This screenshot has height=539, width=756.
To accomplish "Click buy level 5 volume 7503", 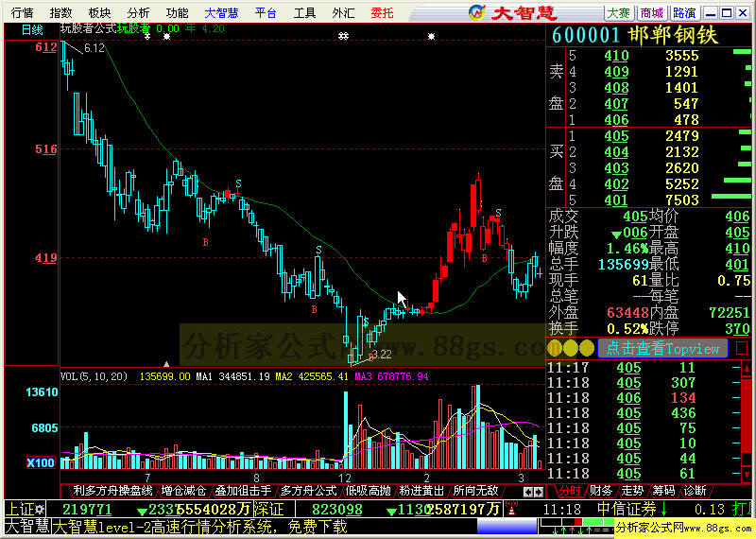I will 681,200.
